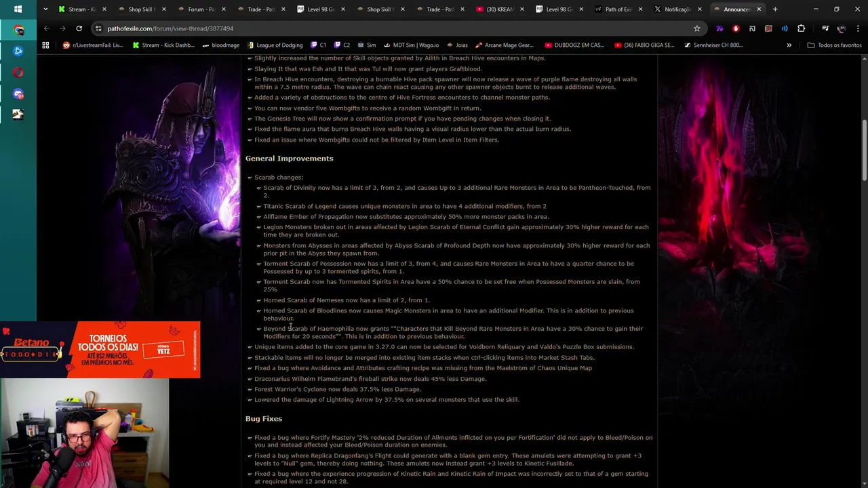Screen dimensions: 868x488
Task: Switch to Chrome in the taskbar
Action: [18, 30]
